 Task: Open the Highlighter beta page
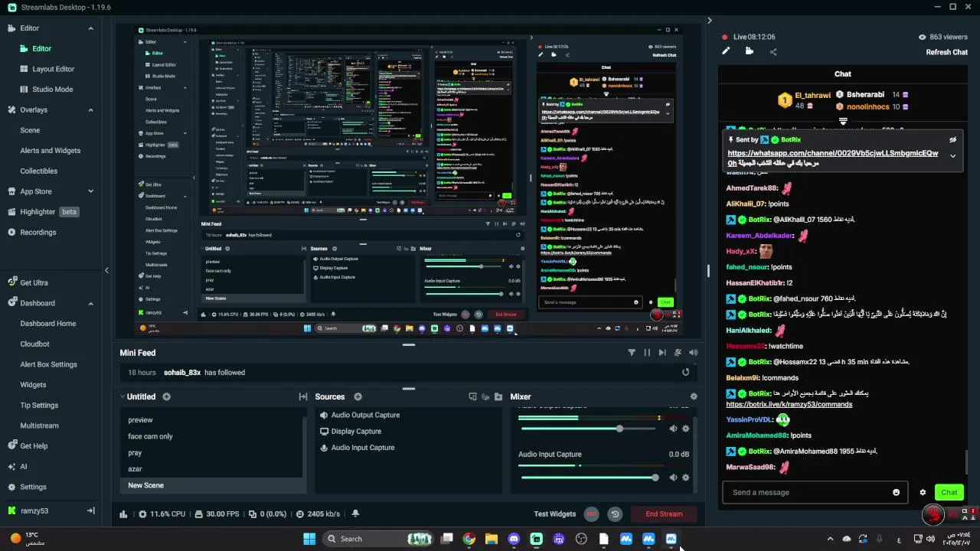pos(44,212)
